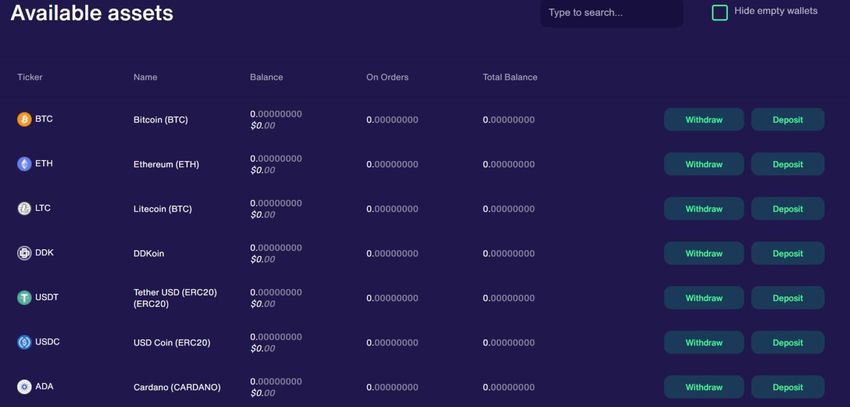Click the DDKoin coin icon

[24, 253]
